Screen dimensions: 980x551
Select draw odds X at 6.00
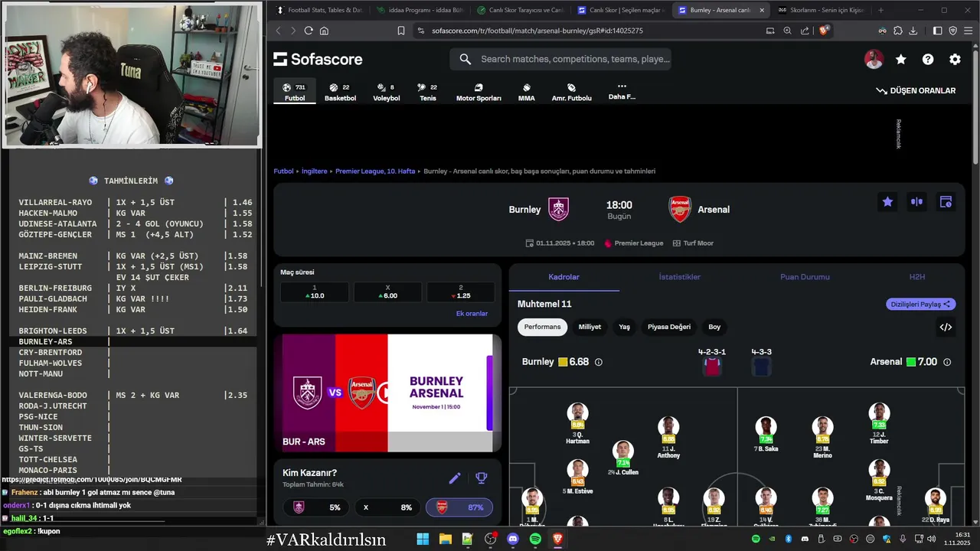[x=387, y=292]
